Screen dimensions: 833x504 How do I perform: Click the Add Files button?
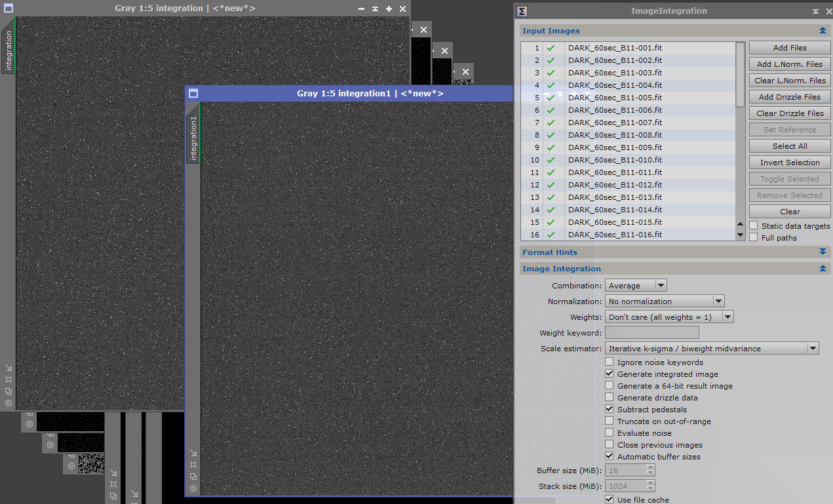pyautogui.click(x=790, y=48)
